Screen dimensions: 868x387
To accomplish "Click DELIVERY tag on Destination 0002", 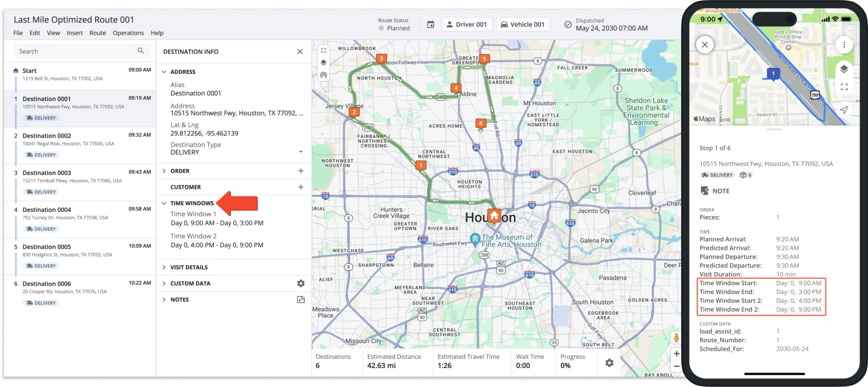I will (x=41, y=155).
